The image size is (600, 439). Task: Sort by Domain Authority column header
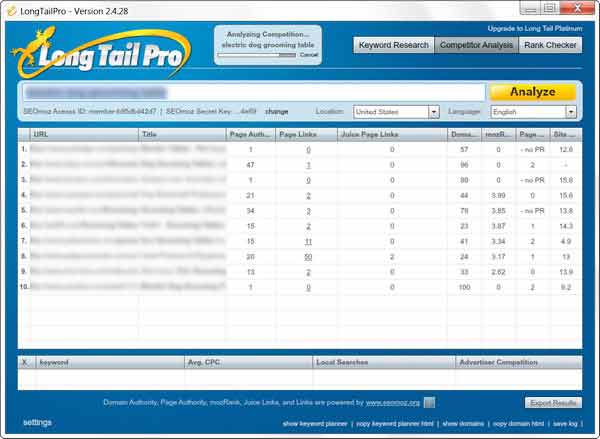coord(464,134)
